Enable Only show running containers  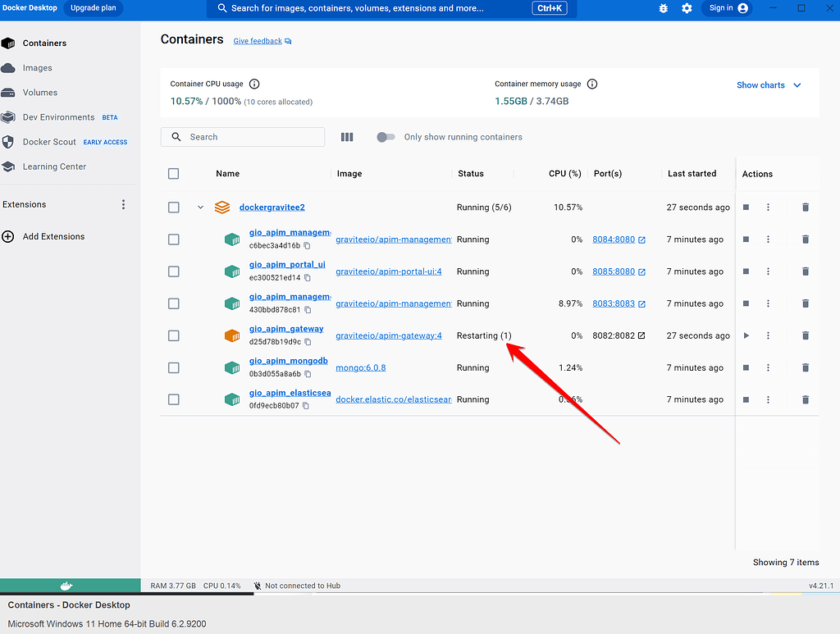tap(385, 137)
